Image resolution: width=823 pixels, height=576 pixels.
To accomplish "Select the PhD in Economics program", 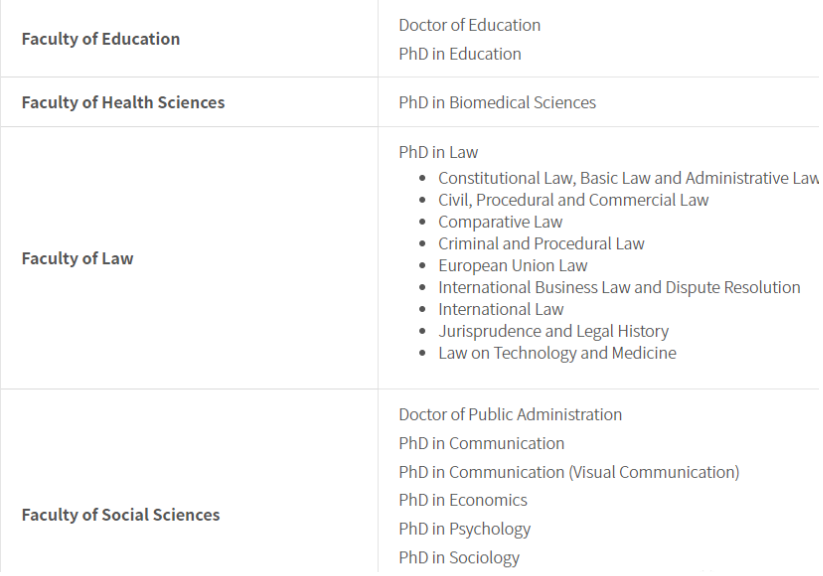I will click(x=462, y=500).
